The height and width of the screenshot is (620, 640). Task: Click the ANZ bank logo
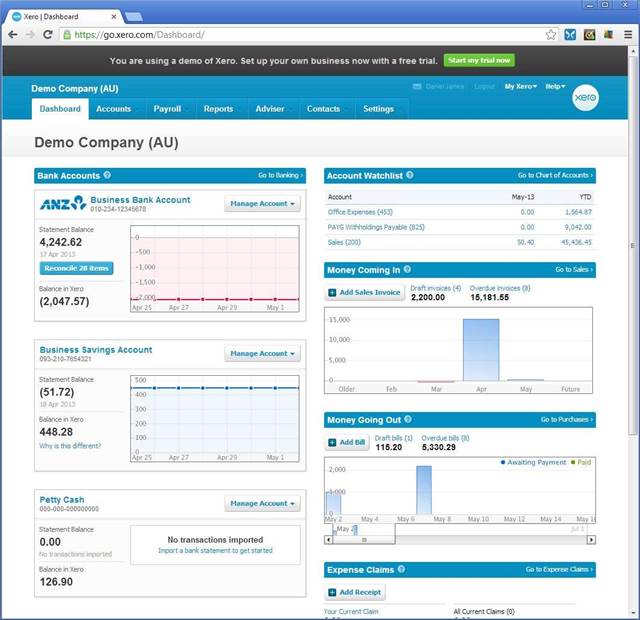tap(63, 203)
